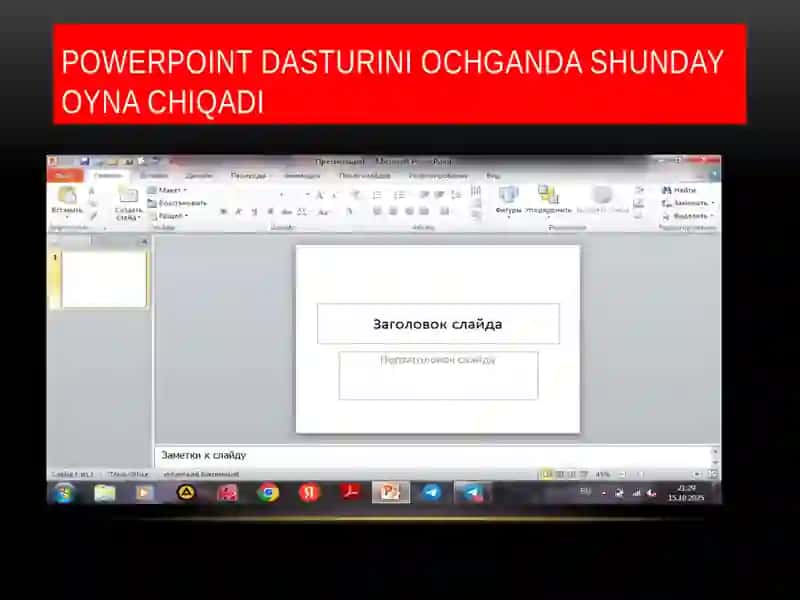Click the zoom out minus button

point(622,474)
